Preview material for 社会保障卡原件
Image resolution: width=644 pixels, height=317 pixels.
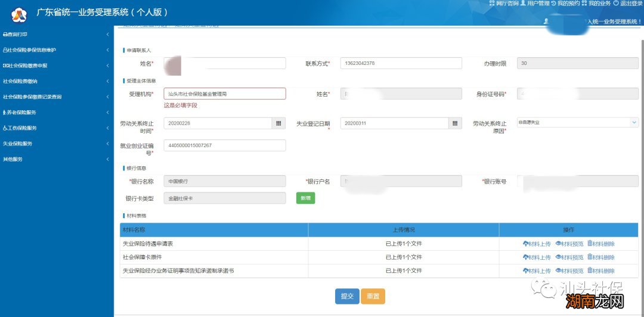(x=569, y=257)
